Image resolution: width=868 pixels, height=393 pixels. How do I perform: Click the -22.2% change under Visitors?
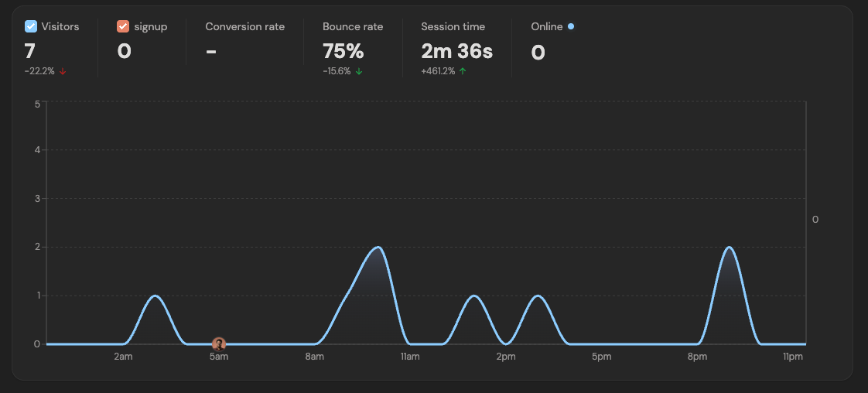click(40, 71)
